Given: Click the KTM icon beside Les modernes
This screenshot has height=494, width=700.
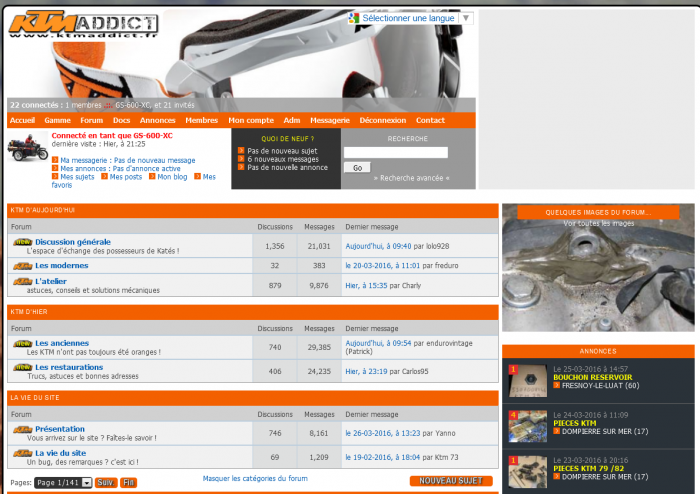Looking at the screenshot, I should [22, 266].
